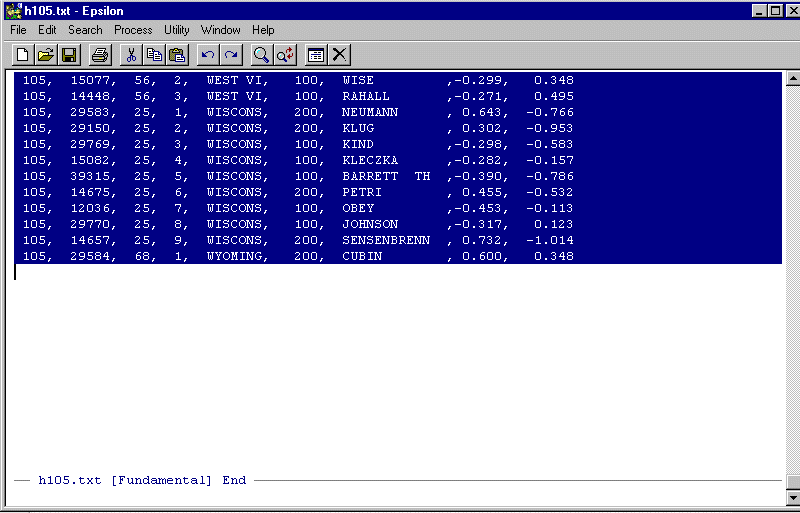Viewport: 800px width, 513px height.
Task: Open search and replace toolbar icon
Action: [286, 55]
